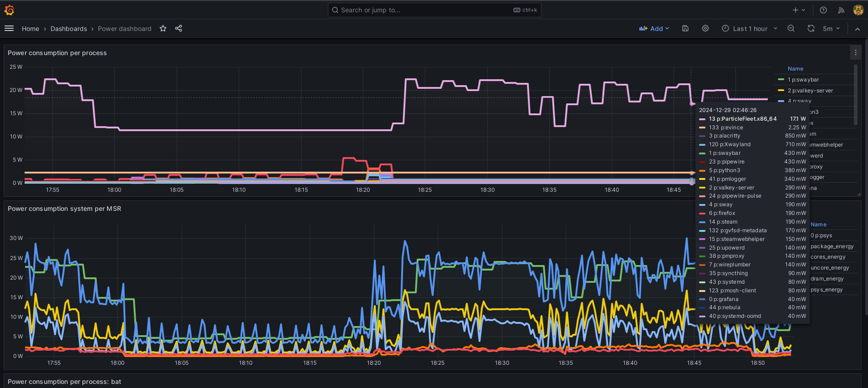This screenshot has width=868, height=388.
Task: Open the help question mark menu
Action: click(x=823, y=10)
